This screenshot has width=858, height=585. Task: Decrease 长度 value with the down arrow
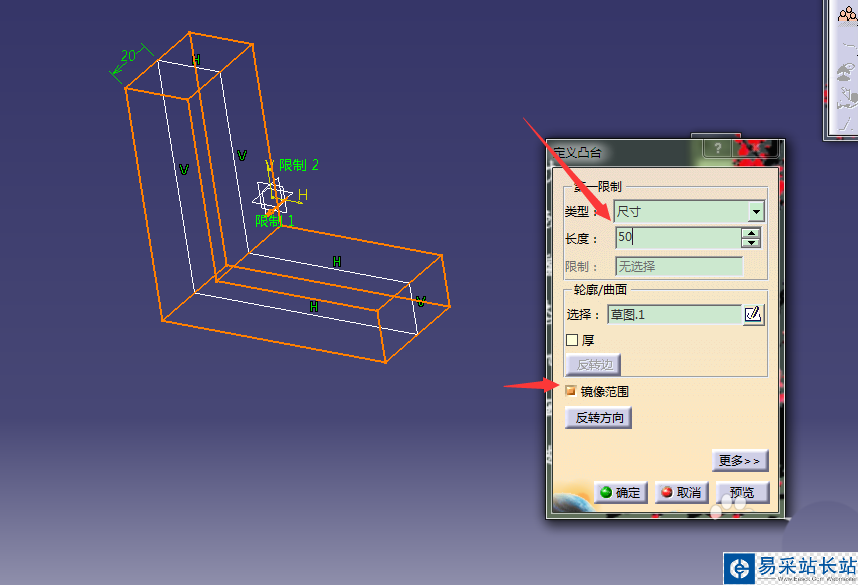click(x=751, y=242)
